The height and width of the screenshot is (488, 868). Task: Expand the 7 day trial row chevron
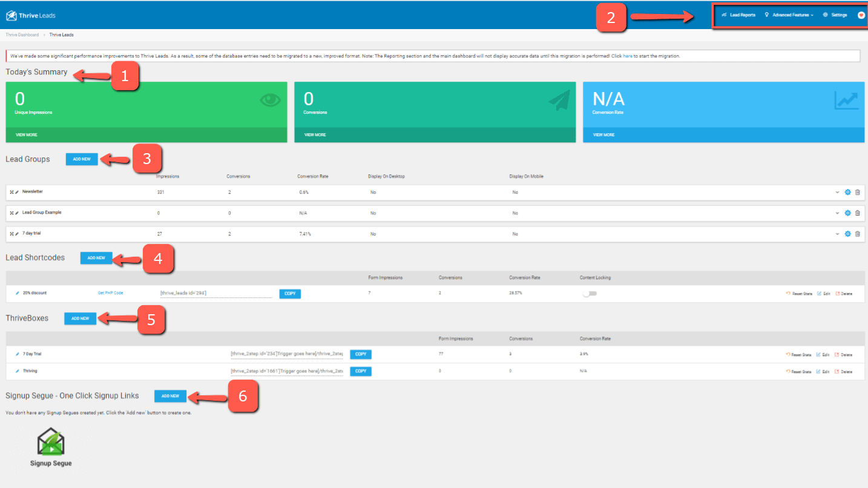[837, 233]
